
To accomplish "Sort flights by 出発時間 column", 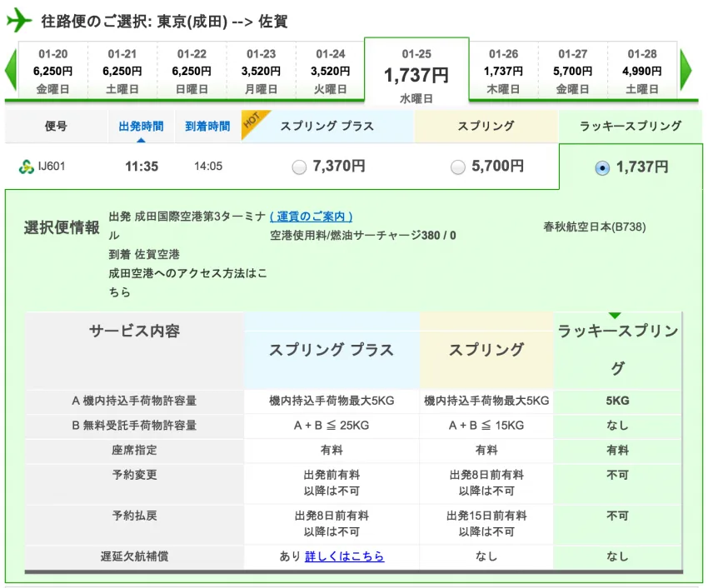I will click(x=141, y=126).
